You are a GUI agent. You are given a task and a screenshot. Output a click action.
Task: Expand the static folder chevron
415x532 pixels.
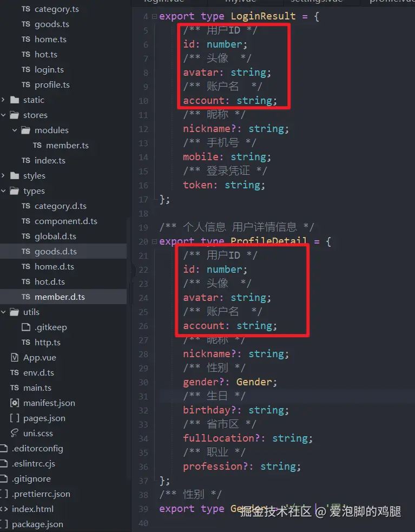3,100
